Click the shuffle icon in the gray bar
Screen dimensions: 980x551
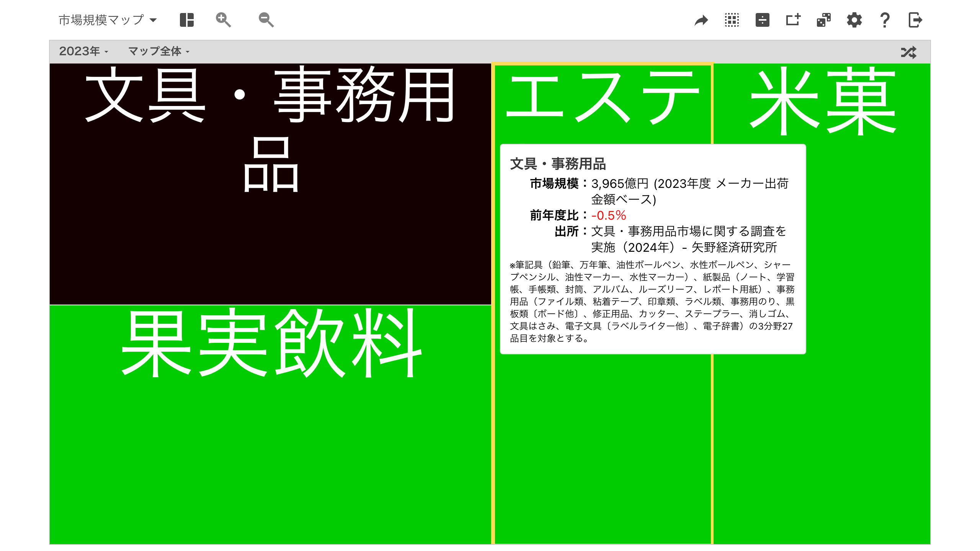tap(908, 52)
